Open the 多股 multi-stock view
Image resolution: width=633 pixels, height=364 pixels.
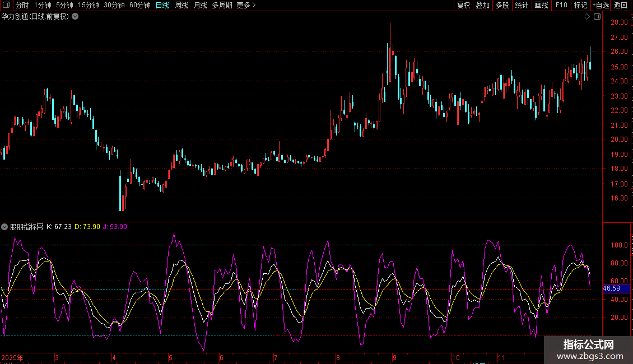coord(502,6)
